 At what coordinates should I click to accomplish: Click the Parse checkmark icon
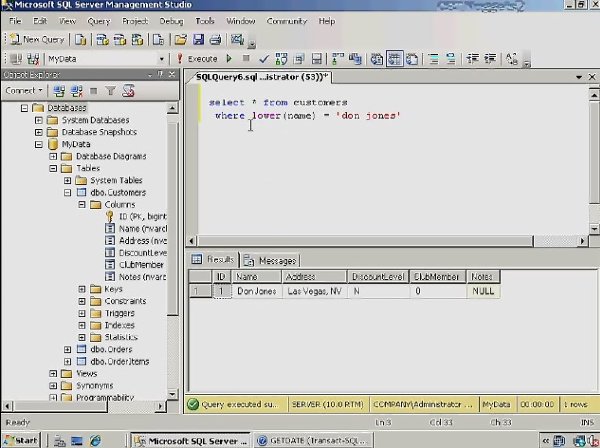click(x=264, y=59)
